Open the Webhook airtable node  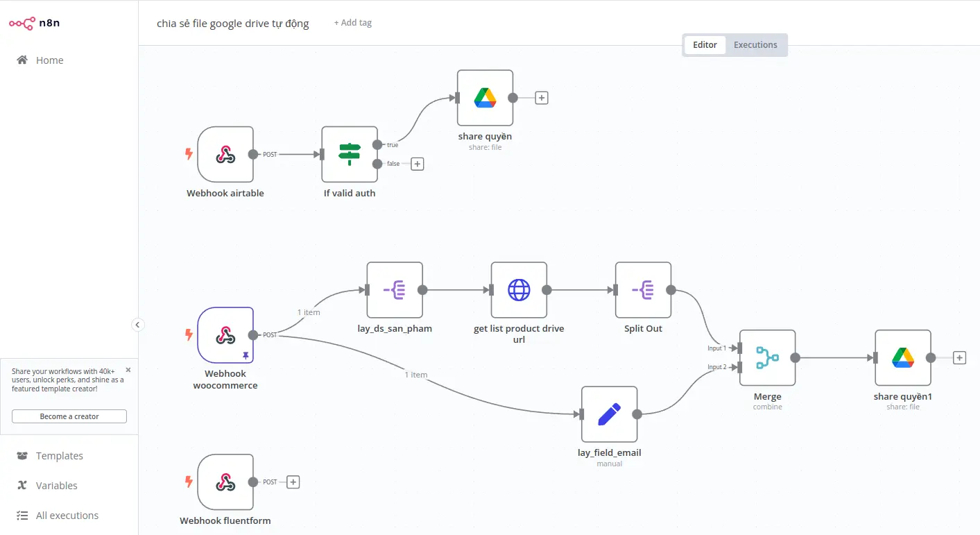(x=225, y=154)
